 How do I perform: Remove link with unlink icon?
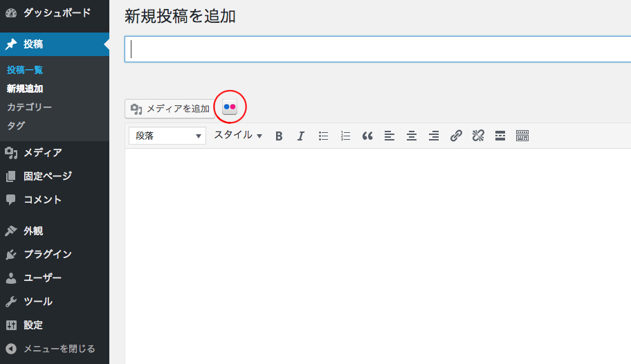pos(478,136)
